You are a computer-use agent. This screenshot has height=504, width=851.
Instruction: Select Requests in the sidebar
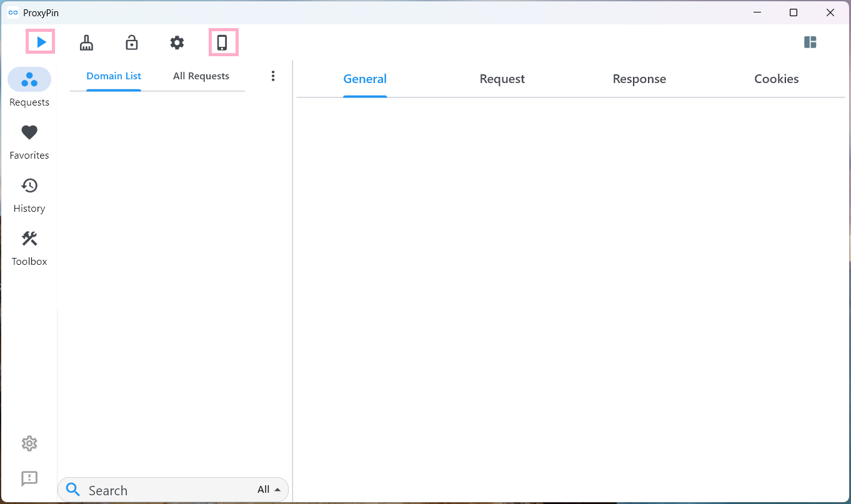pos(29,87)
